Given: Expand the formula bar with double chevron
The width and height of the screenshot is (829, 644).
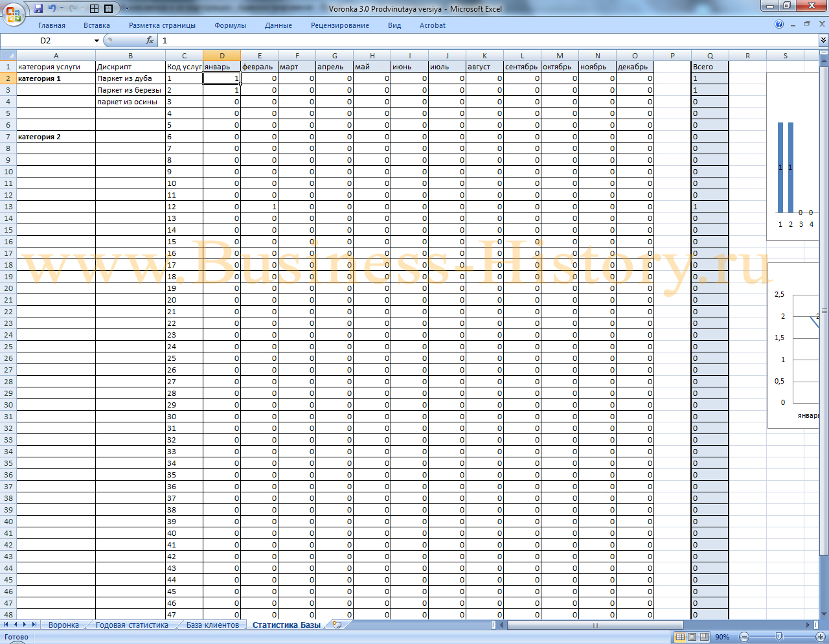Looking at the screenshot, I should [x=823, y=40].
